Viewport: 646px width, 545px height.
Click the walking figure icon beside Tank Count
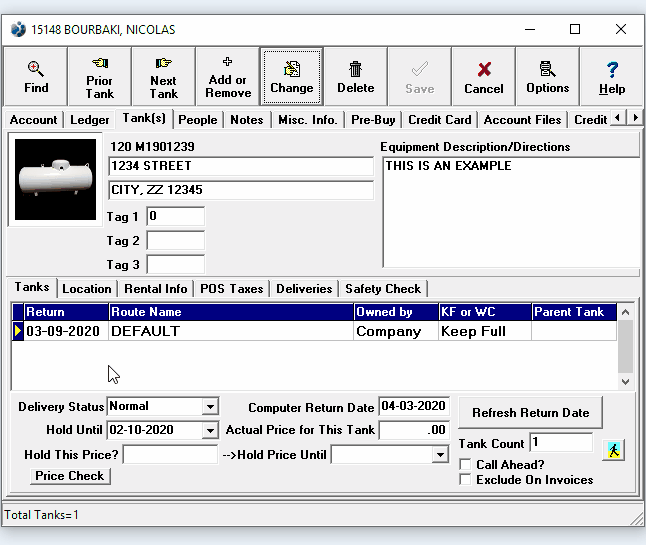tap(614, 450)
